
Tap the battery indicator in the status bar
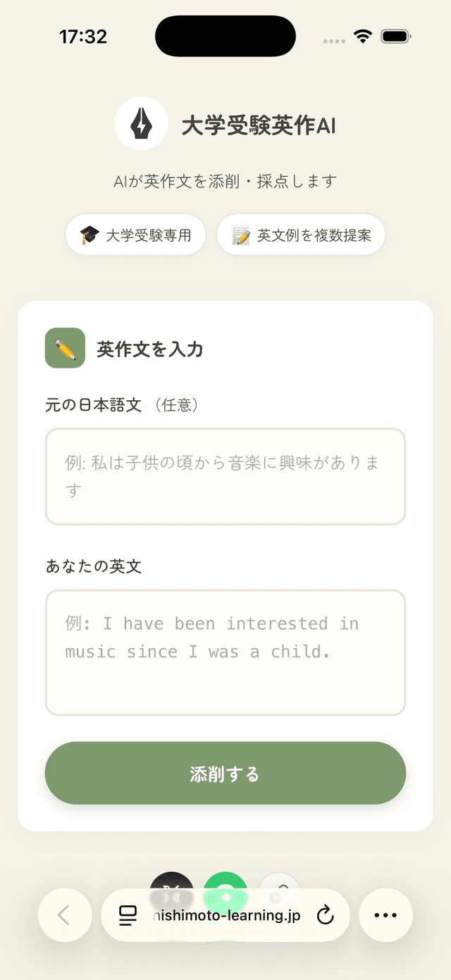pos(395,36)
